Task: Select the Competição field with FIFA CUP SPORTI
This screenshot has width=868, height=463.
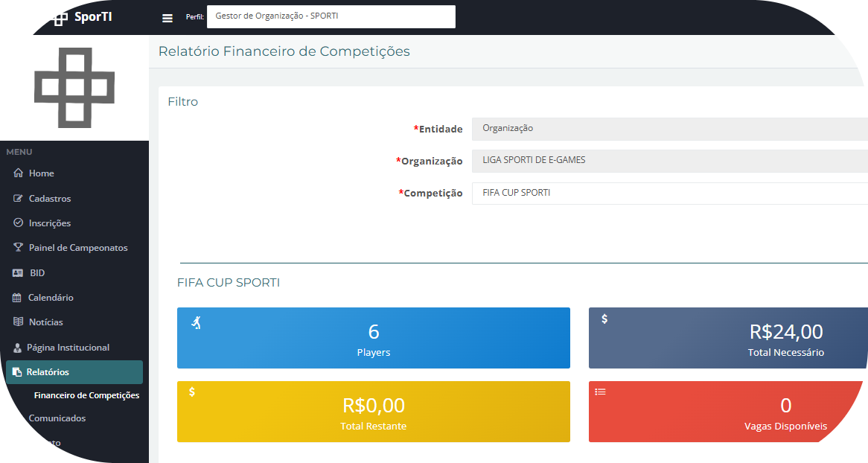Action: coord(669,194)
